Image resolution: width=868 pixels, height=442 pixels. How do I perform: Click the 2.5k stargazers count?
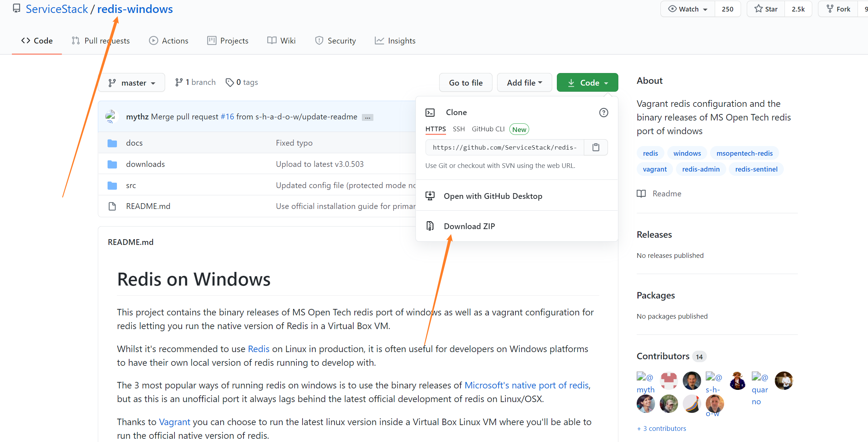click(x=798, y=9)
